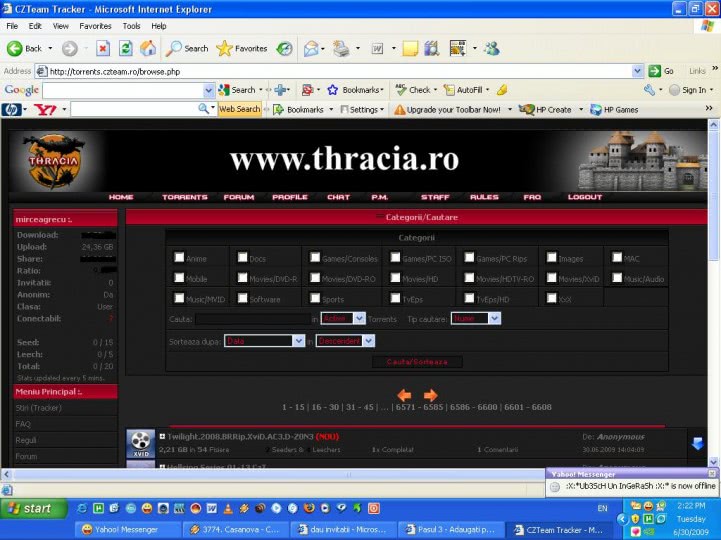Click blue download arrow for Twilight torrent
The height and width of the screenshot is (540, 721).
point(697,443)
